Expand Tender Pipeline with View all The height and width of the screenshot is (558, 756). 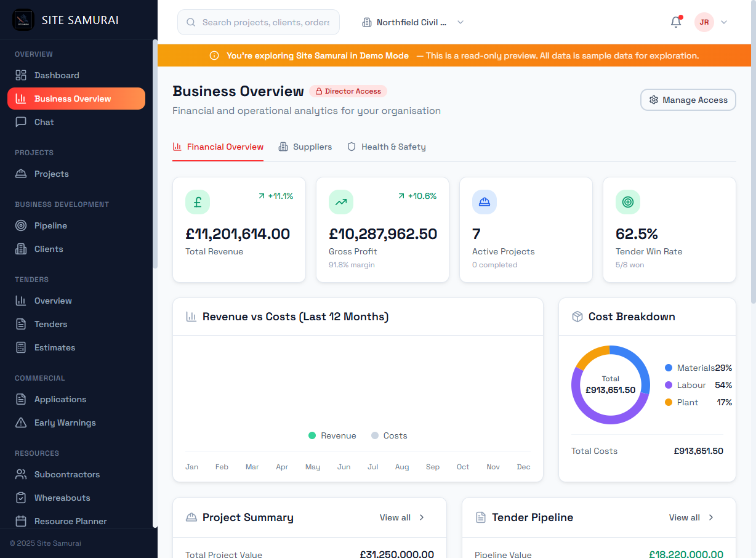click(691, 517)
